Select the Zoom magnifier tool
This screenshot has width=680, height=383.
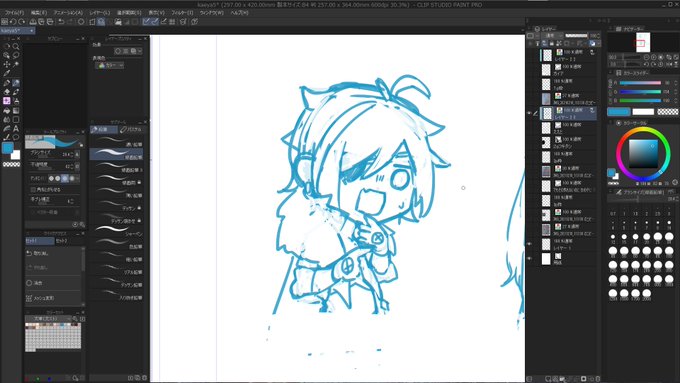point(16,46)
